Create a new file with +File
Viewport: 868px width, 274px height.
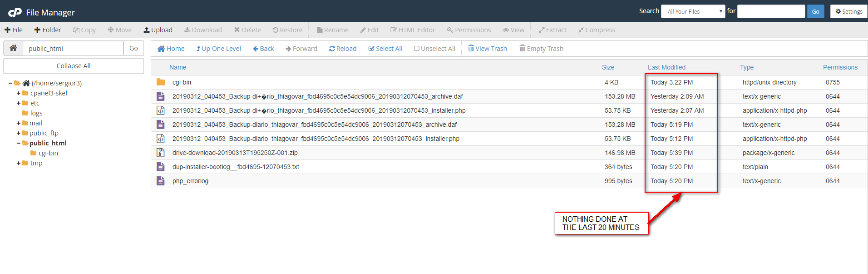[x=14, y=30]
